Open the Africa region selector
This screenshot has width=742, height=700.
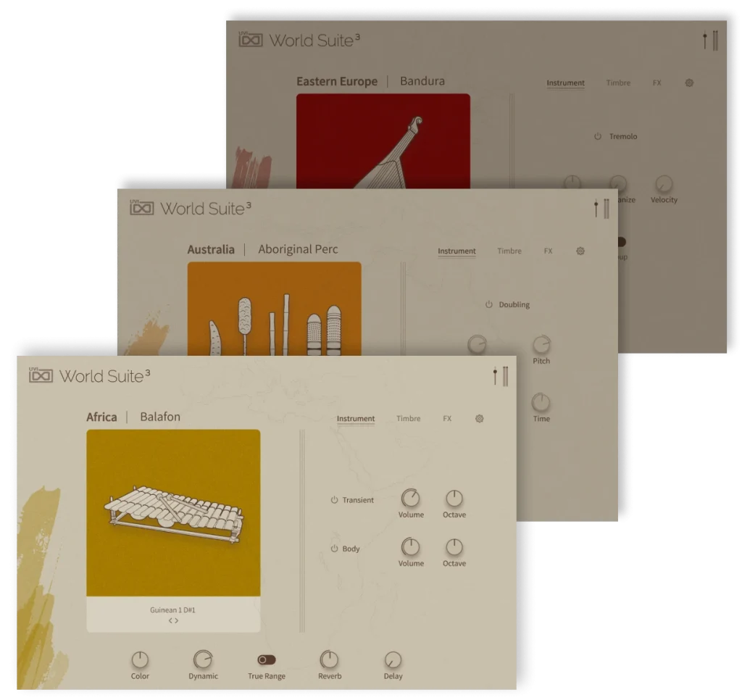tap(101, 417)
